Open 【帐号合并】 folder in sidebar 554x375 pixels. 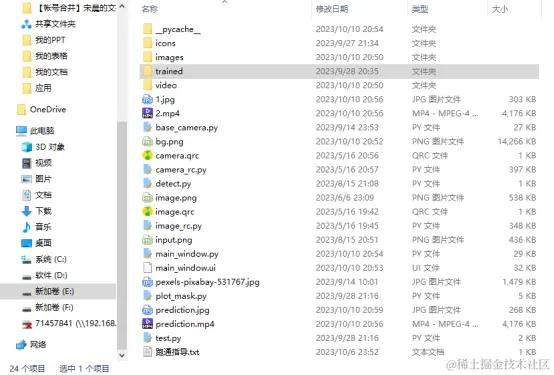coord(76,8)
